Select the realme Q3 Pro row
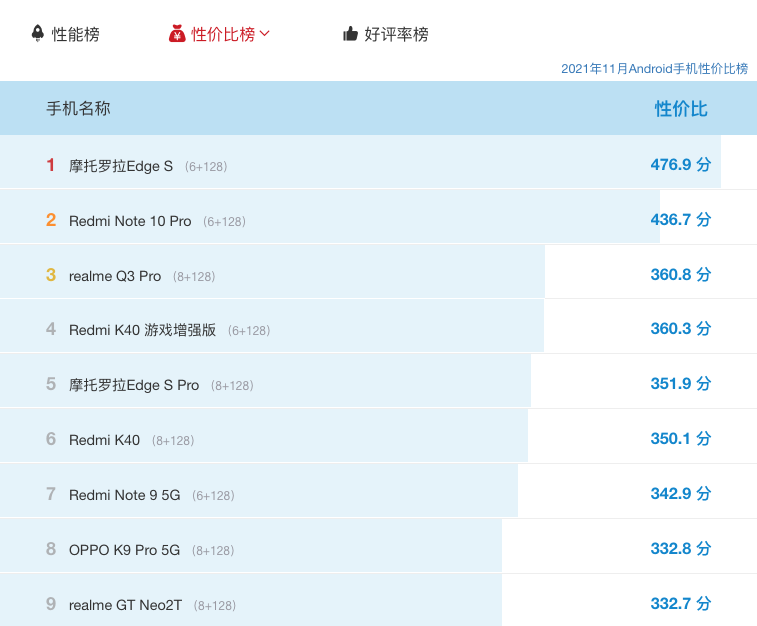 tap(378, 272)
